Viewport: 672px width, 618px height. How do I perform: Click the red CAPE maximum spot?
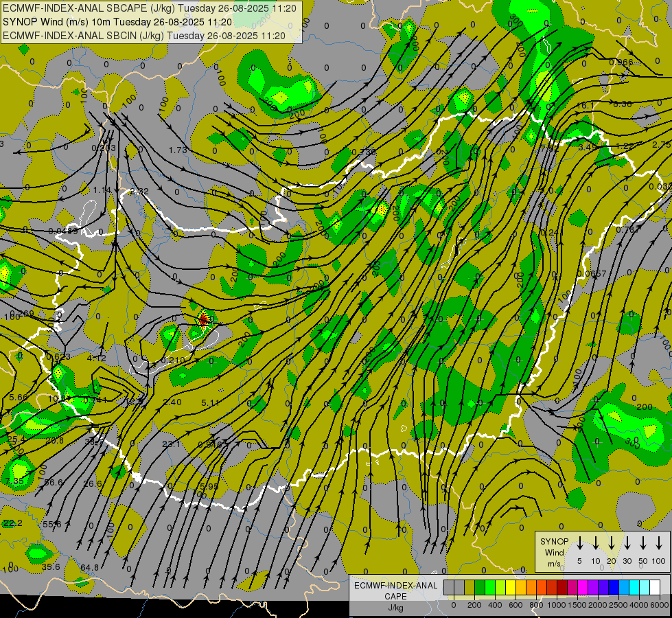[x=204, y=319]
